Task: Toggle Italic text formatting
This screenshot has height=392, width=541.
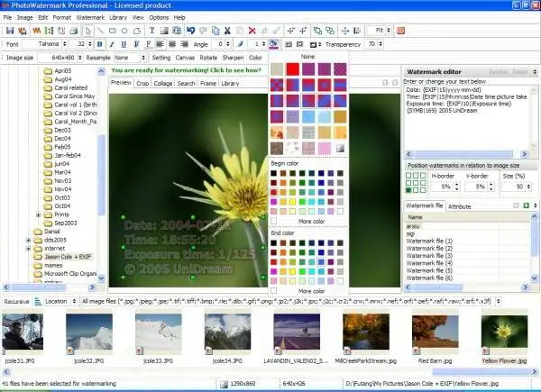Action: [112, 44]
